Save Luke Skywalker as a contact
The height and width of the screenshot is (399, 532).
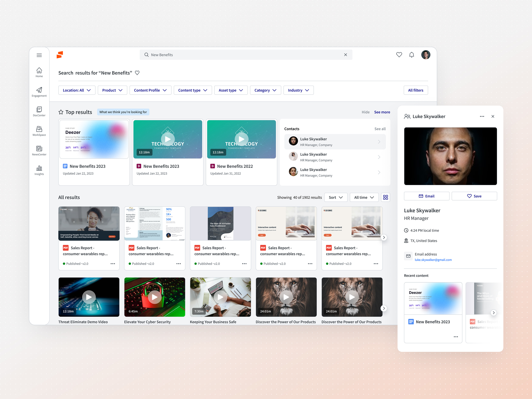point(474,196)
